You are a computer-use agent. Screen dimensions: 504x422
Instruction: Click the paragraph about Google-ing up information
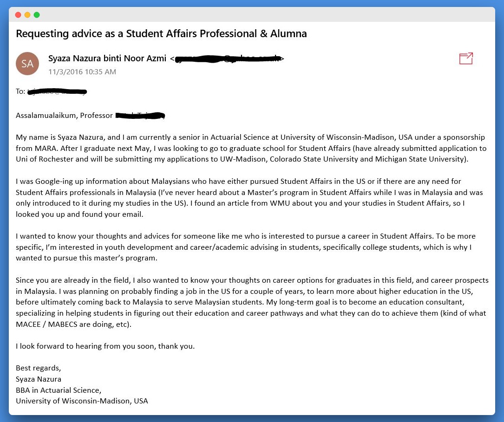click(x=249, y=198)
